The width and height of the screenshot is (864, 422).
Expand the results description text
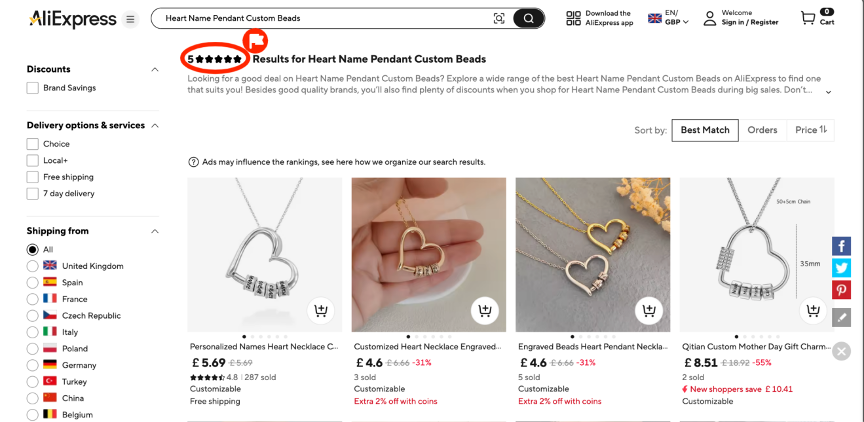pyautogui.click(x=828, y=91)
